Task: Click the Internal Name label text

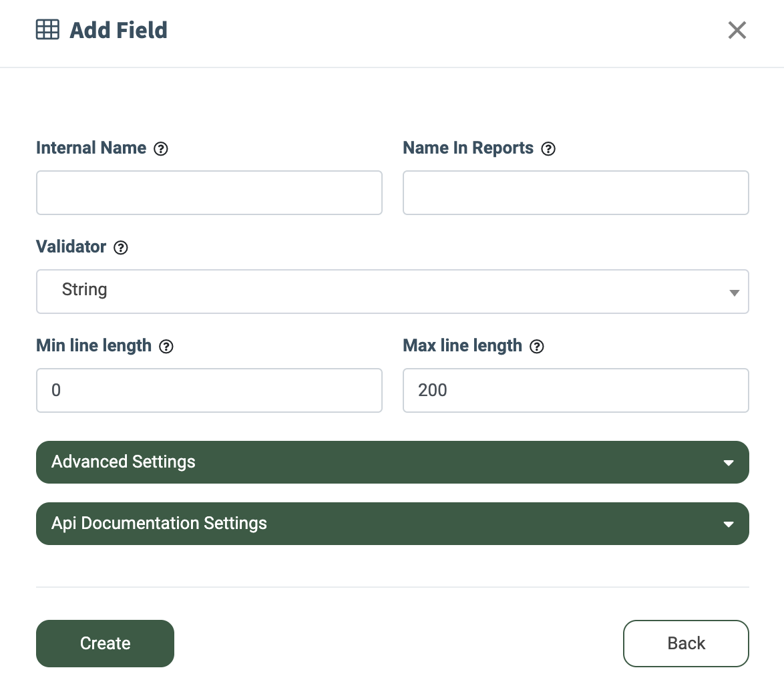Action: pyautogui.click(x=91, y=148)
